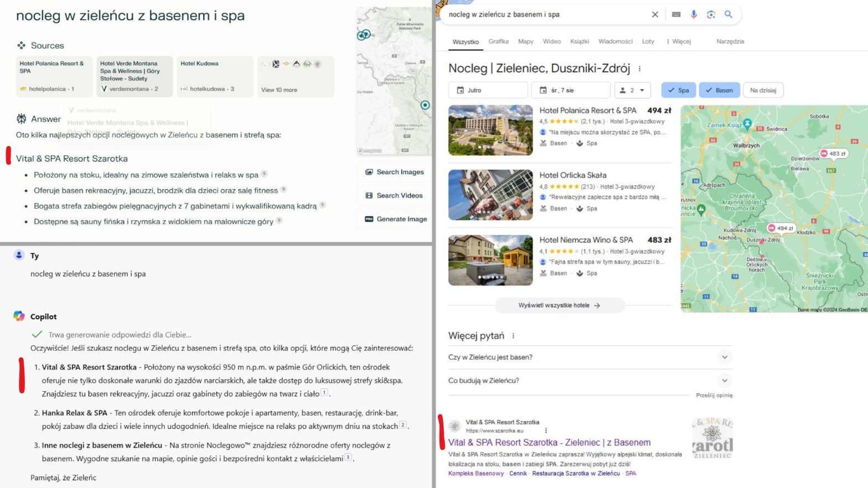Open options for szarotka.eu result
The width and height of the screenshot is (868, 488).
tap(546, 430)
